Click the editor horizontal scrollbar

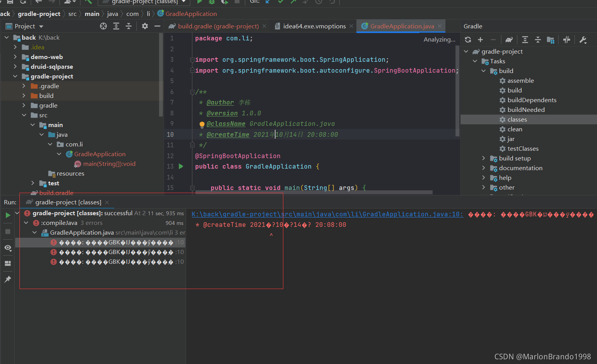click(314, 192)
